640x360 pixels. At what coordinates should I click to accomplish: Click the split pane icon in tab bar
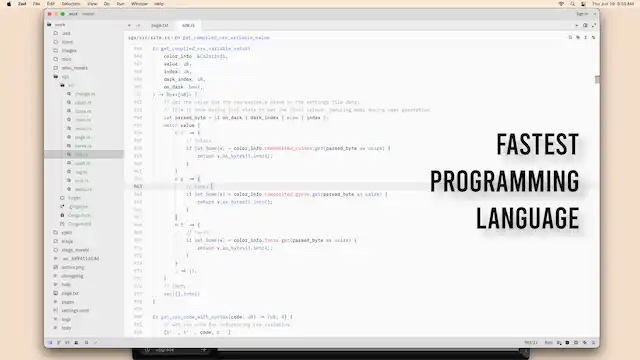point(585,25)
